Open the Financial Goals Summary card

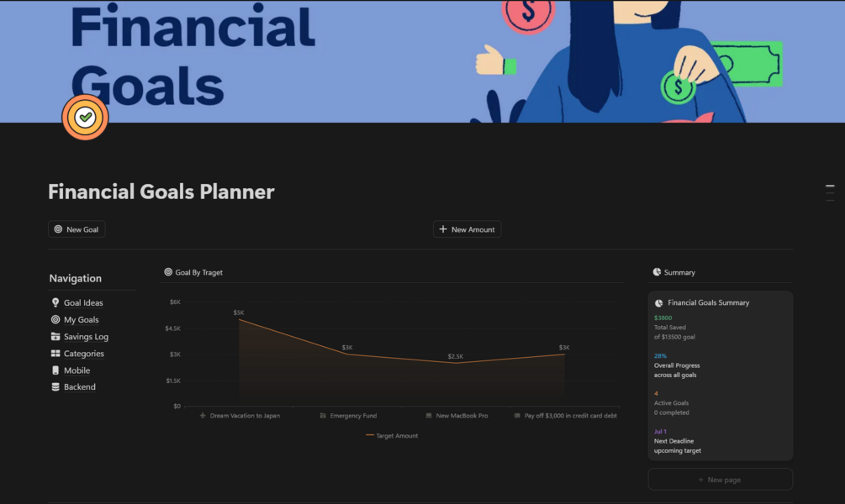pos(708,302)
